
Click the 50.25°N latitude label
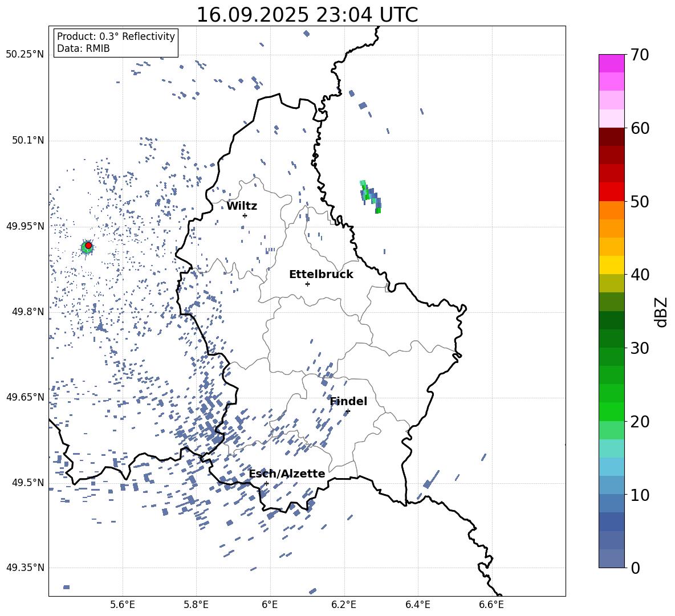25,55
